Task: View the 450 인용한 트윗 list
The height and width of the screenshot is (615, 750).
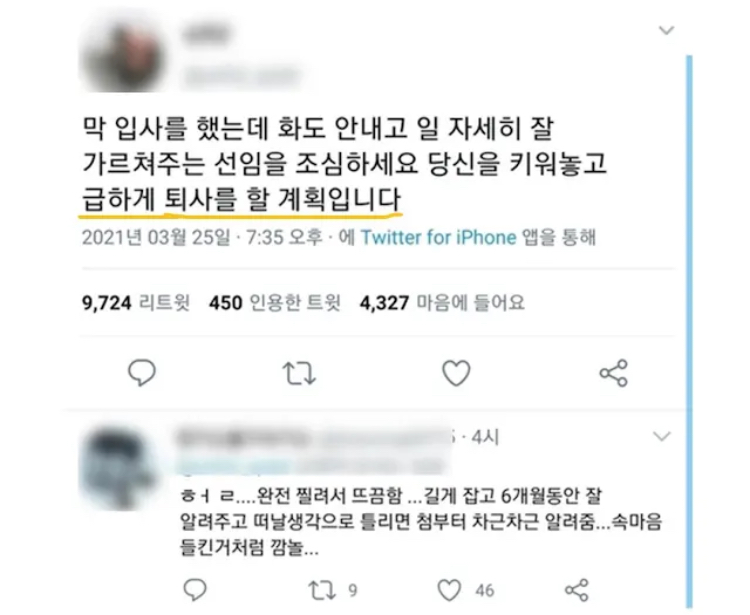Action: pyautogui.click(x=275, y=303)
